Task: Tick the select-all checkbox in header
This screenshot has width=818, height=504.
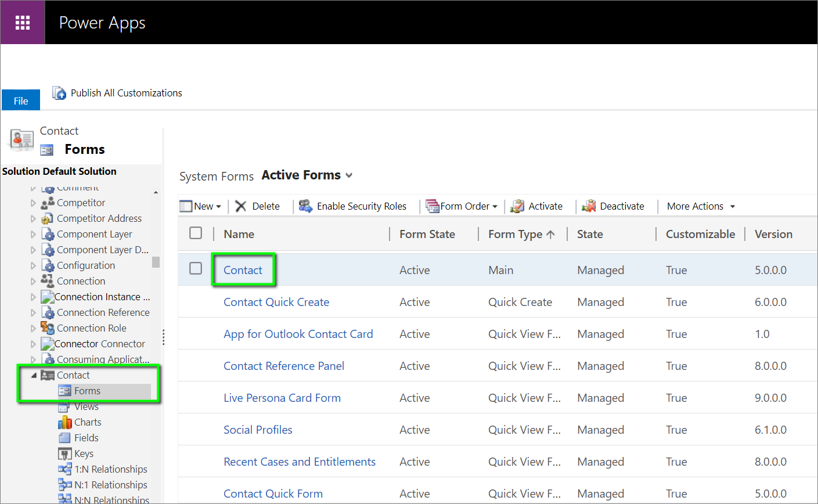Action: [x=196, y=233]
